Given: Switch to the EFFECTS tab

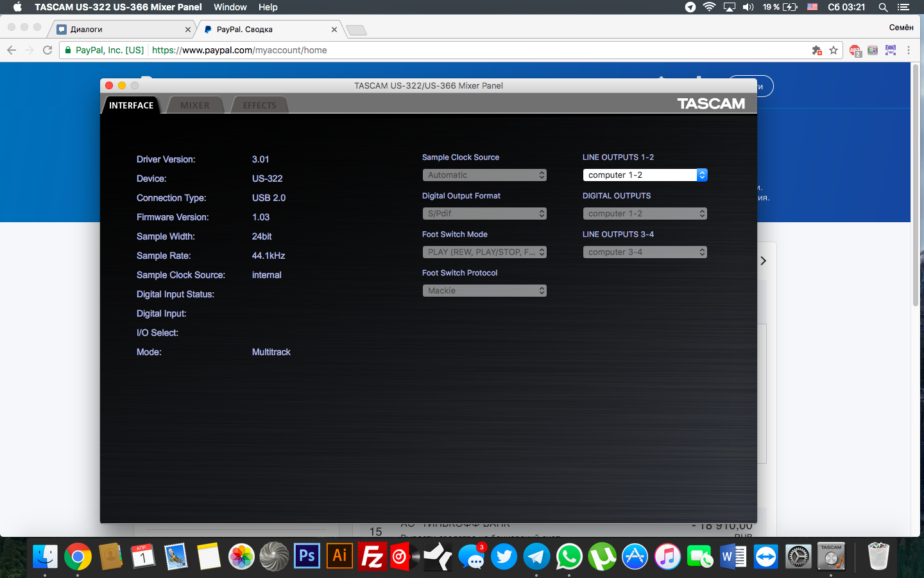Looking at the screenshot, I should [x=260, y=105].
